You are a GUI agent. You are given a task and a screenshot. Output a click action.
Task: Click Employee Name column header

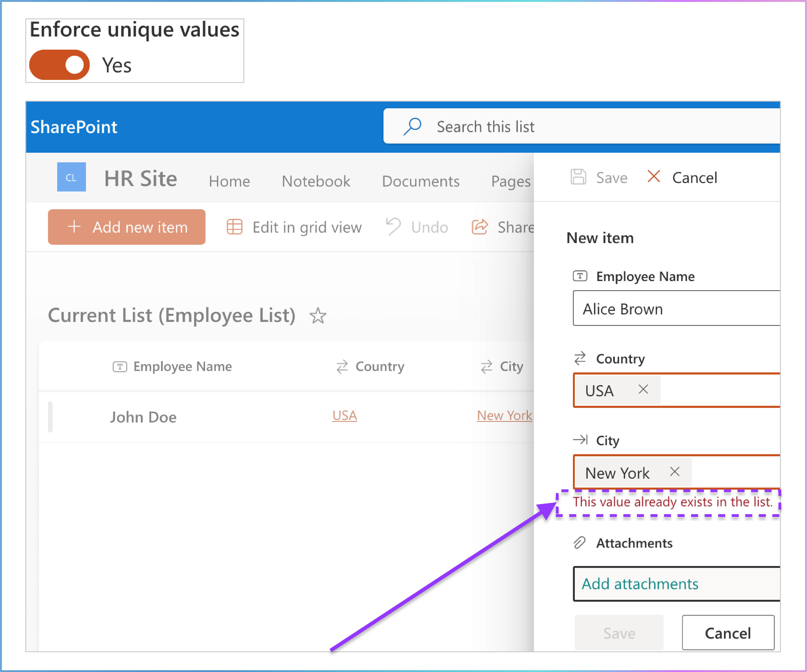(183, 367)
